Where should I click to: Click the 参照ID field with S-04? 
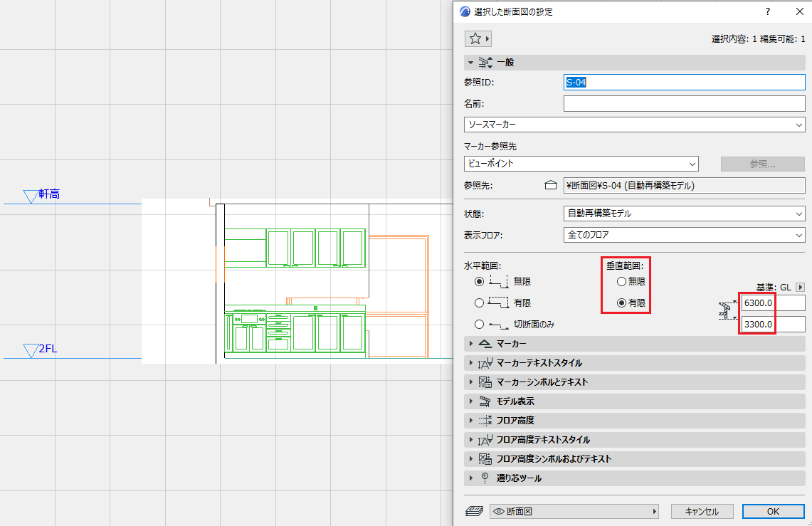click(x=684, y=83)
